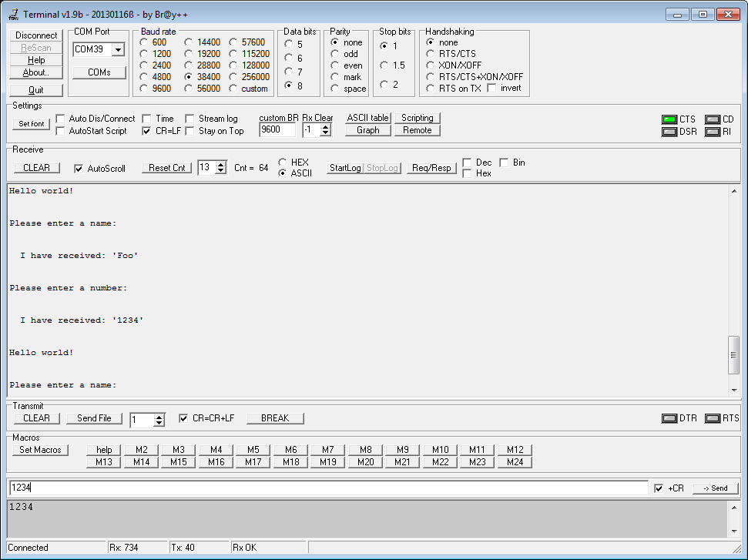Increase the Rx Clear value
The image size is (748, 560).
click(325, 127)
